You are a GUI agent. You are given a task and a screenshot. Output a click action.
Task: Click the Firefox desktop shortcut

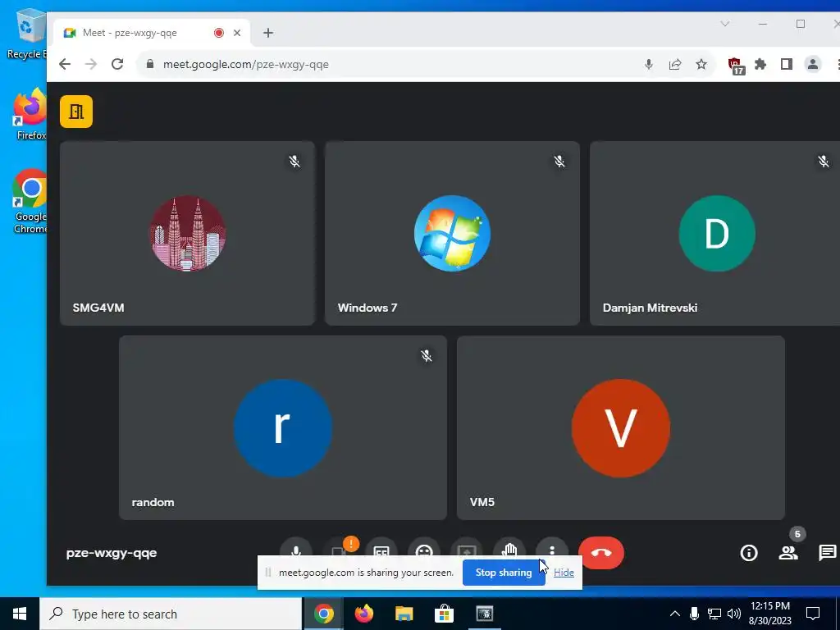pos(30,114)
